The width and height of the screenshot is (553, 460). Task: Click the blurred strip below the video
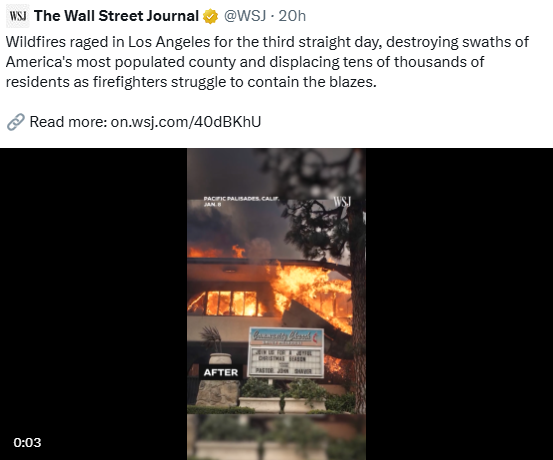click(x=276, y=437)
